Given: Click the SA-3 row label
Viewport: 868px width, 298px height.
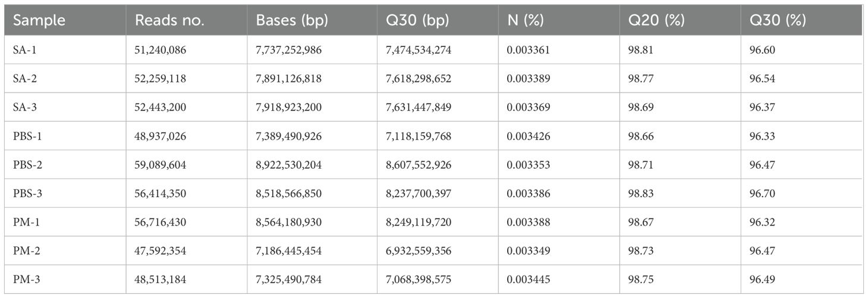Looking at the screenshot, I should tap(24, 107).
